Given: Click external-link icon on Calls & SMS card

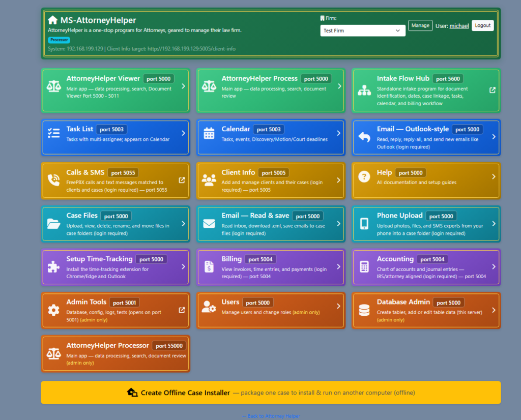Looking at the screenshot, I should click(x=182, y=180).
